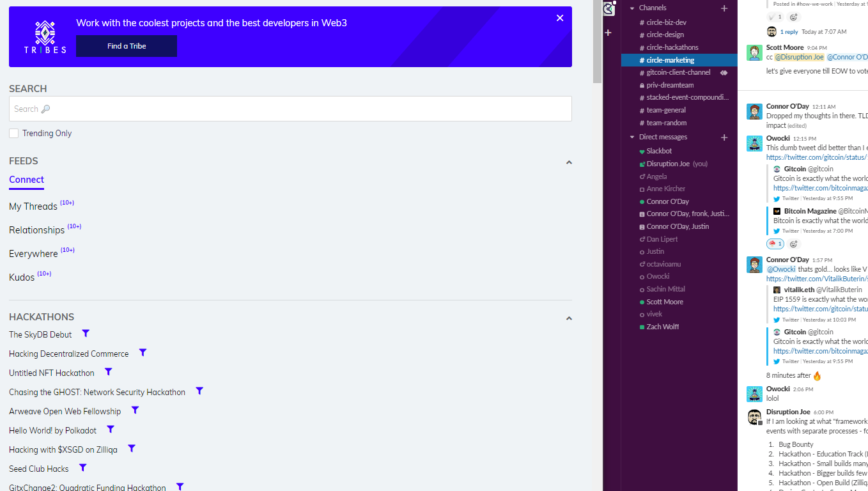Click Connor O'Day's avatar on the 1:57 PM message
Viewport: 868px width, 491px height.
(x=755, y=265)
